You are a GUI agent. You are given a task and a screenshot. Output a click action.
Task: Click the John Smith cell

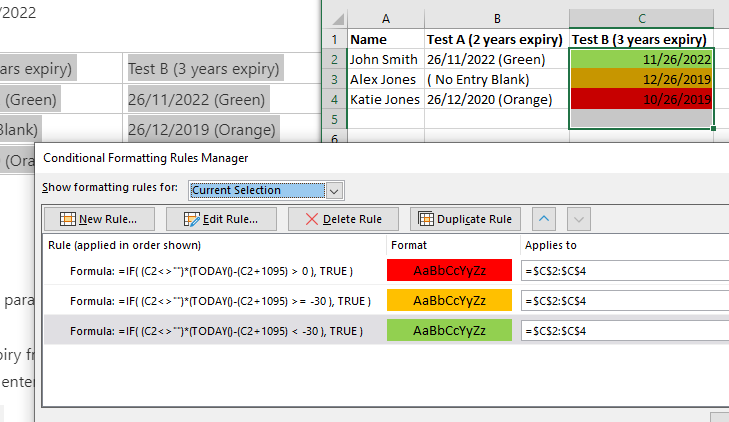coord(385,59)
